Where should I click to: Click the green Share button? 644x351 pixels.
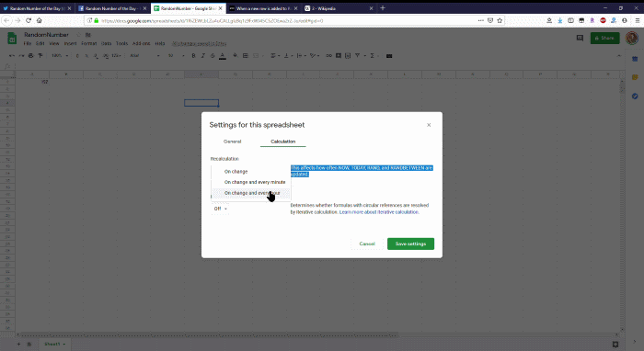point(605,38)
